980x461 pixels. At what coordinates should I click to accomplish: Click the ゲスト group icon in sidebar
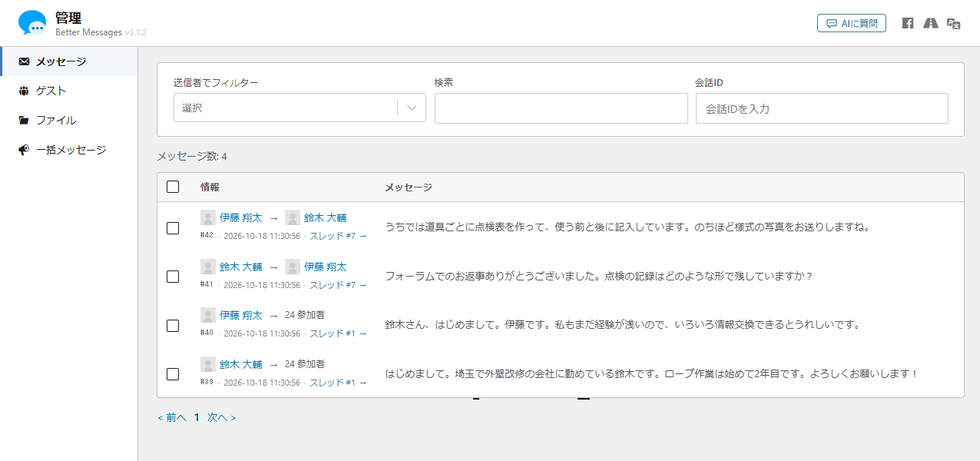coord(24,91)
